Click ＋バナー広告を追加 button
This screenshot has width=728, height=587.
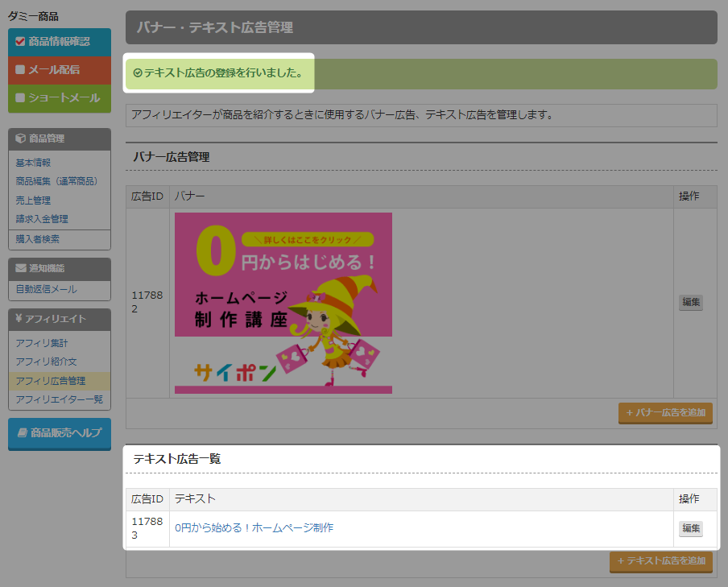tap(665, 413)
